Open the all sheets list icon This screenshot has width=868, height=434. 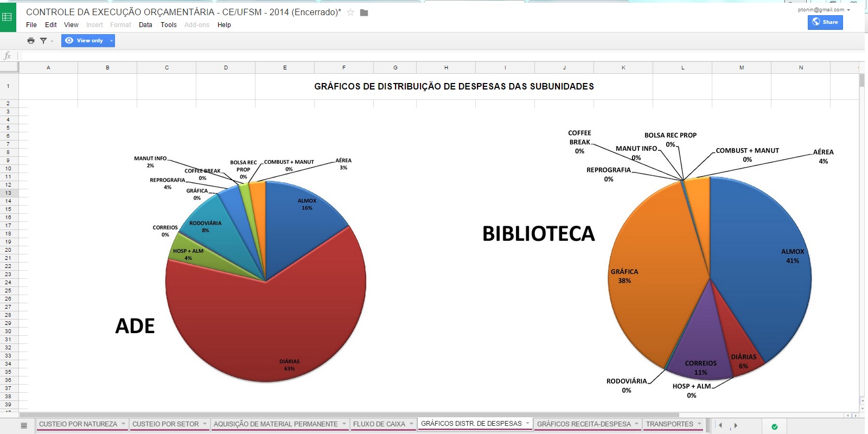click(24, 425)
